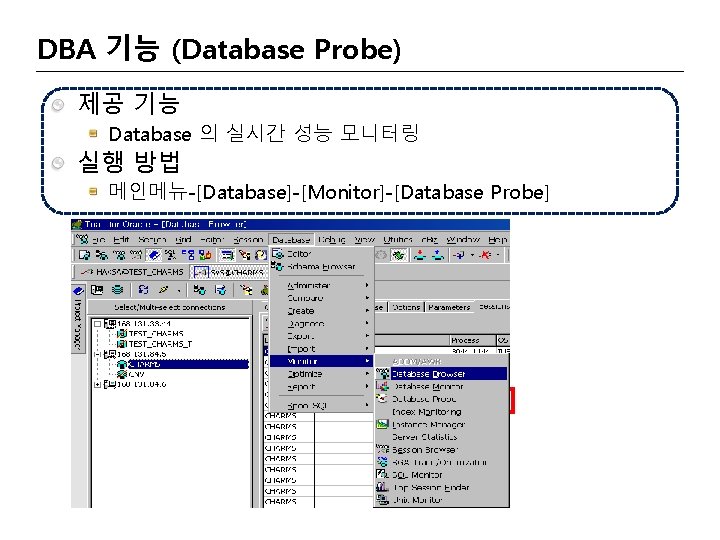
Task: Click the blue plug new-connection icon
Action: [459, 255]
